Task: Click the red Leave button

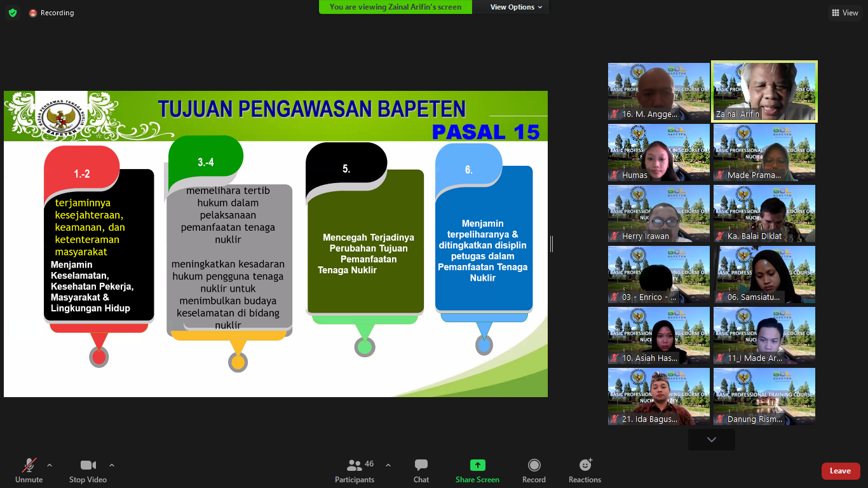Action: click(841, 471)
